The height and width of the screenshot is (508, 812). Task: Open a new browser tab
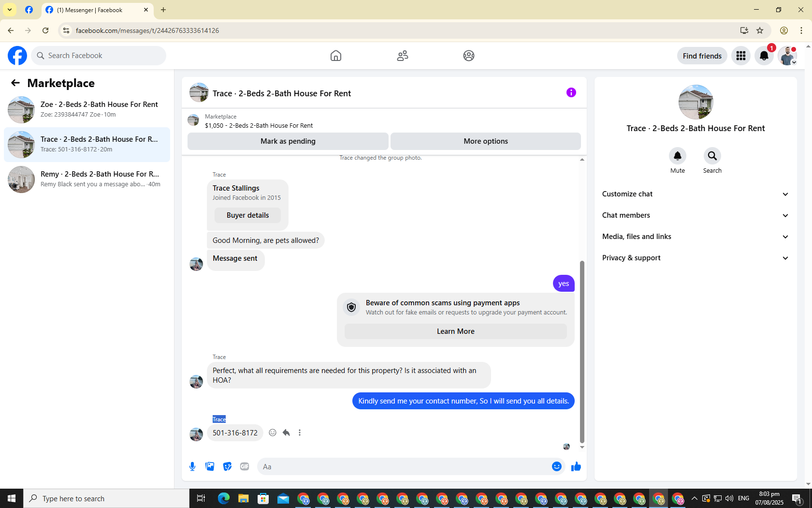pos(163,10)
